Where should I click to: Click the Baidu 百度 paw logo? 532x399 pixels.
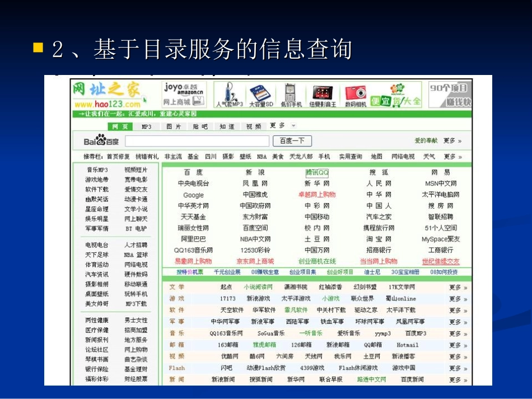[101, 140]
